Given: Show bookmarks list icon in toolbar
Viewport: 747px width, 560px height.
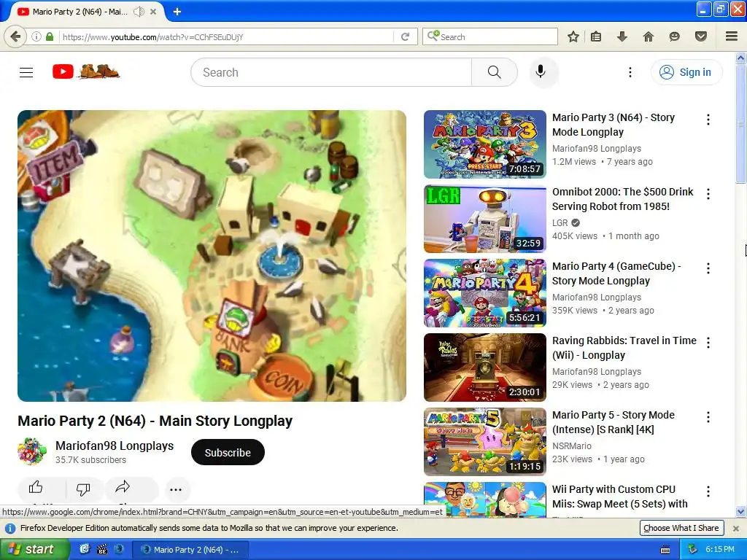Looking at the screenshot, I should tap(596, 36).
